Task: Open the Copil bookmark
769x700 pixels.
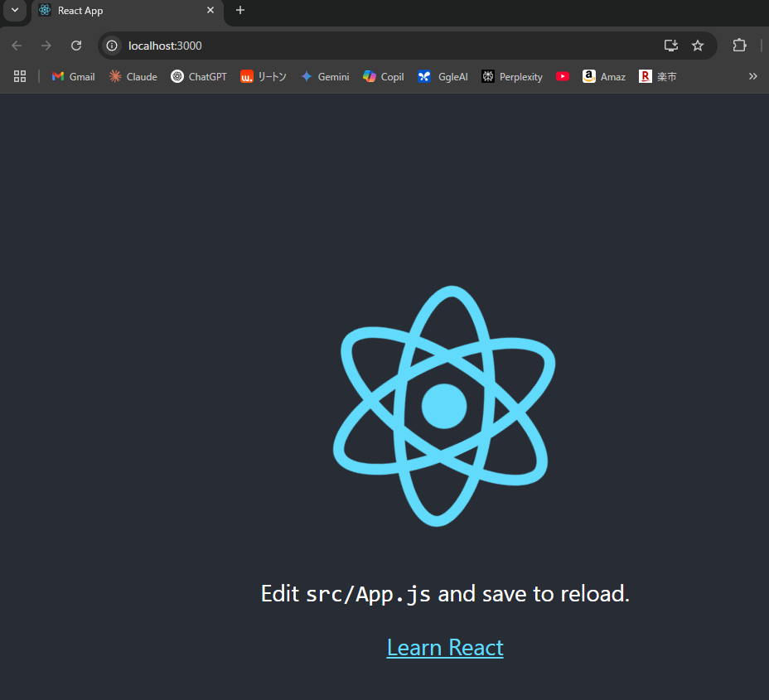Action: pos(384,76)
